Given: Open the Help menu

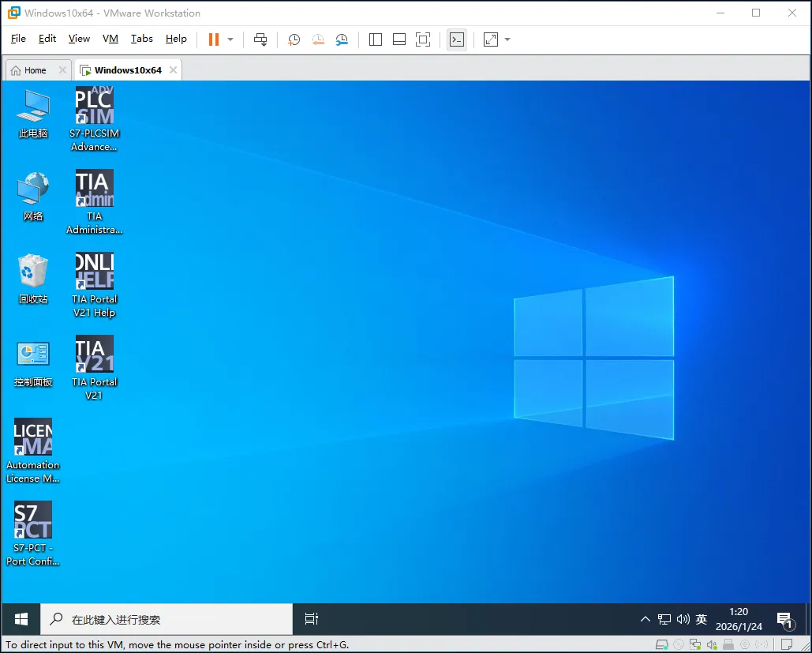Looking at the screenshot, I should [x=176, y=39].
